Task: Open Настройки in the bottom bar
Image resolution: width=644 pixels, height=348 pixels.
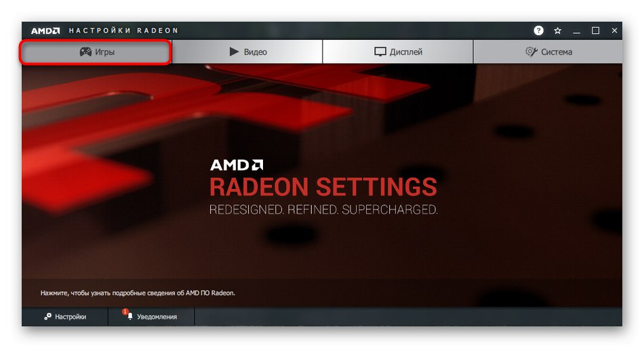Action: (x=65, y=316)
